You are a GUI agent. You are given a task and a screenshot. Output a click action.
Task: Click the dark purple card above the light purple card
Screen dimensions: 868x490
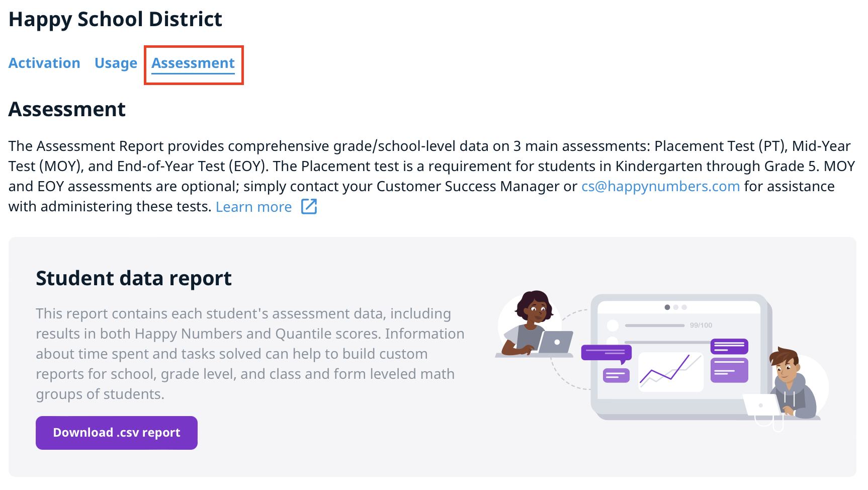tap(729, 347)
